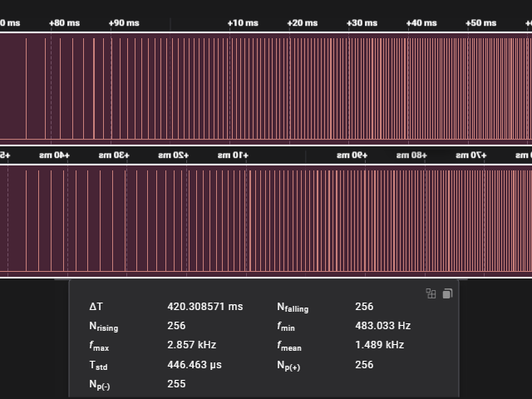532x399 pixels.
Task: Click the +50 ms marker on the top timeline
Action: click(x=480, y=23)
